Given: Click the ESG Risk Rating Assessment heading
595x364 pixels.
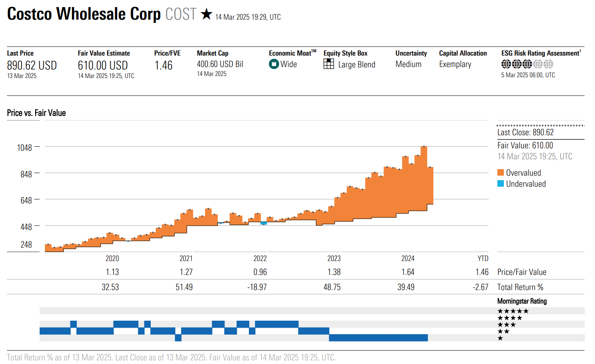Looking at the screenshot, I should [x=541, y=53].
